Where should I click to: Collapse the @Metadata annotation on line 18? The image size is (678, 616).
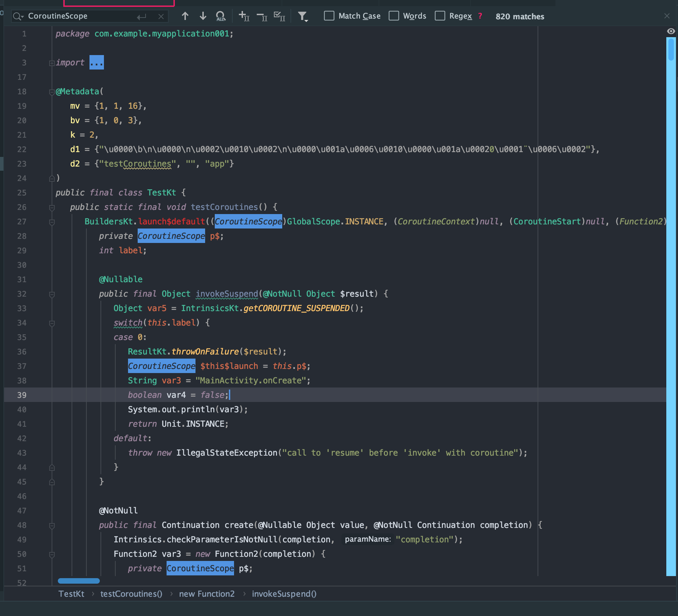coord(52,92)
